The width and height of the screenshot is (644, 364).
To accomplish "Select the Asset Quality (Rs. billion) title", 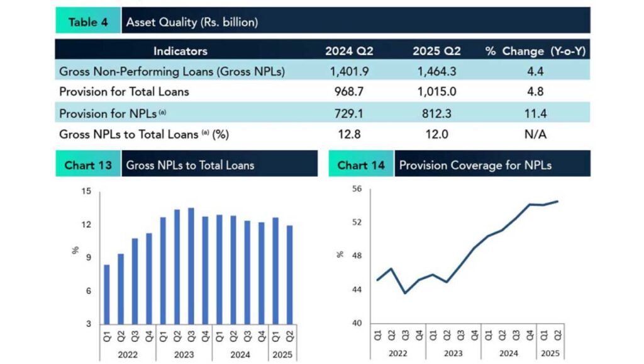I will click(x=192, y=21).
